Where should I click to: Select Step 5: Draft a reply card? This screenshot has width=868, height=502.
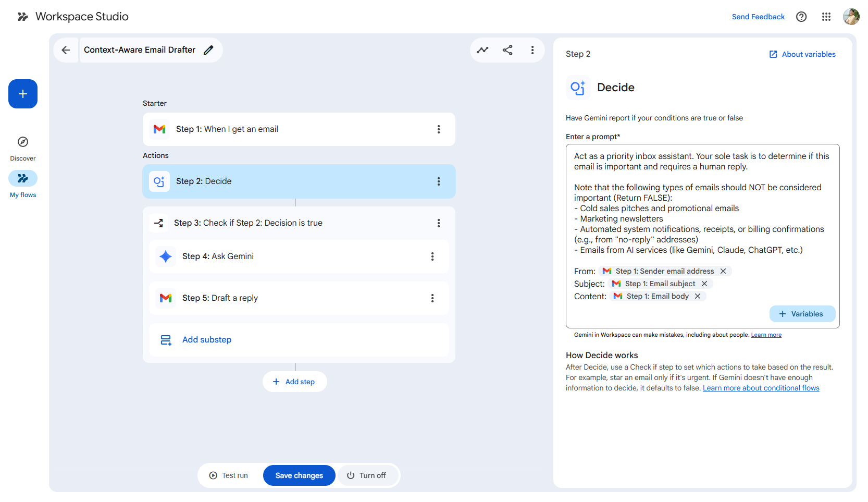point(299,298)
